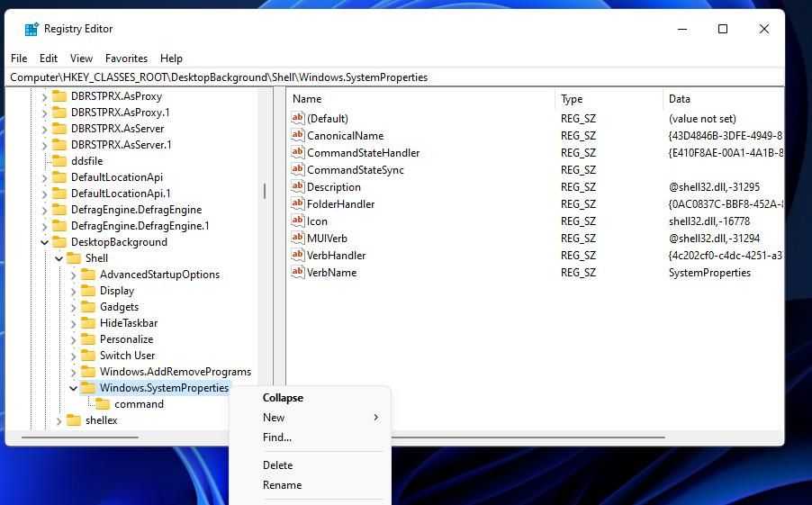
Task: Click the folder icon for ddsfile key
Action: 59,161
